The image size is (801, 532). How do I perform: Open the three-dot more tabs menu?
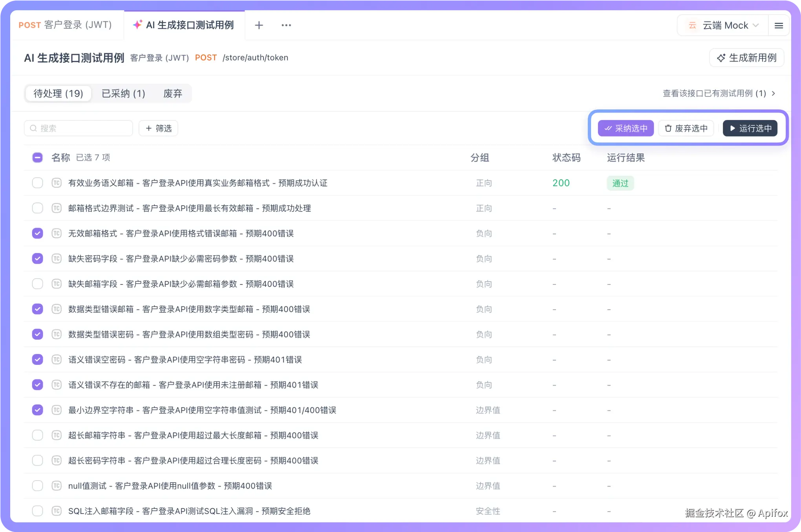286,25
